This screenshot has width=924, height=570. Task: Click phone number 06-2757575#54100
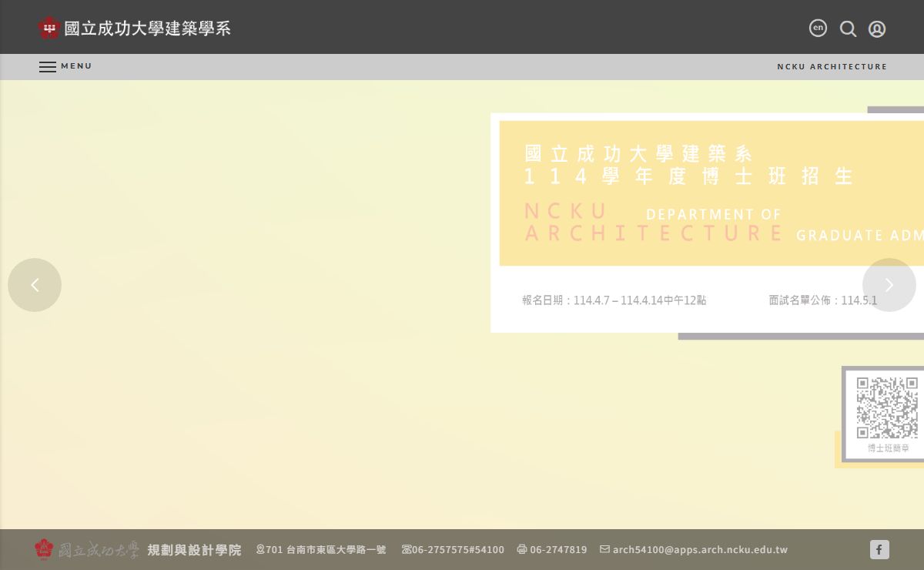[453, 550]
